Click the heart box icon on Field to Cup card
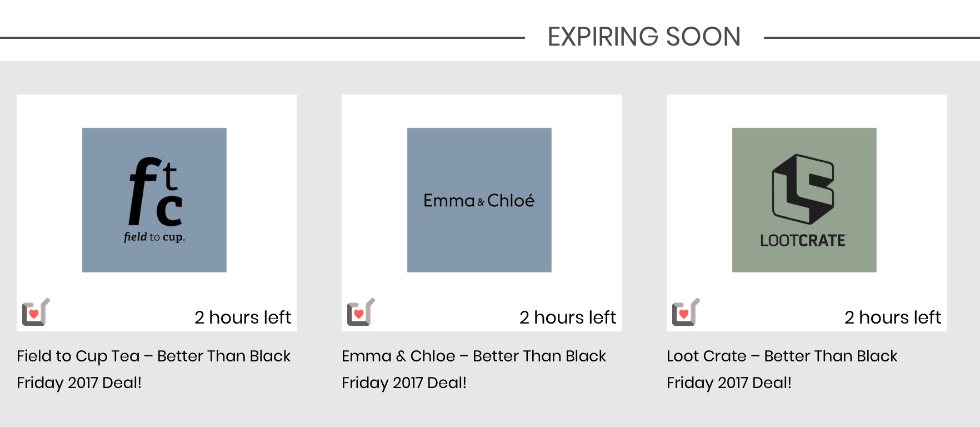The height and width of the screenshot is (427, 980). (36, 312)
